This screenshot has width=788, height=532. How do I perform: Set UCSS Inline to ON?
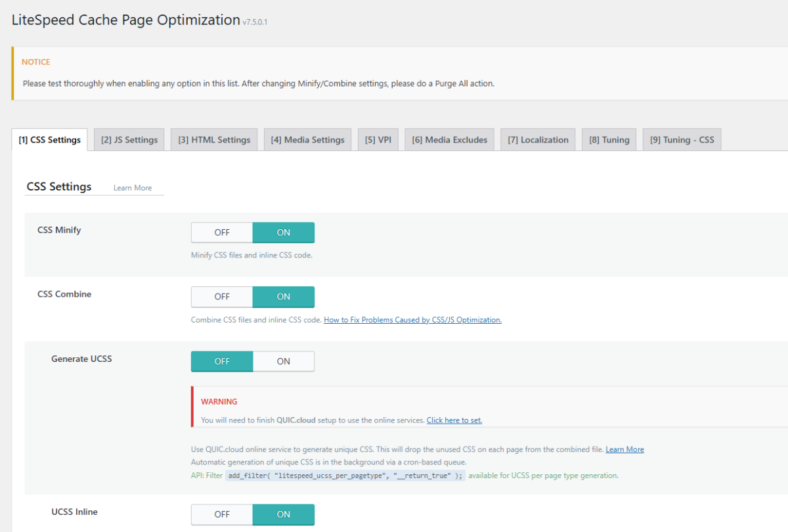(x=283, y=514)
